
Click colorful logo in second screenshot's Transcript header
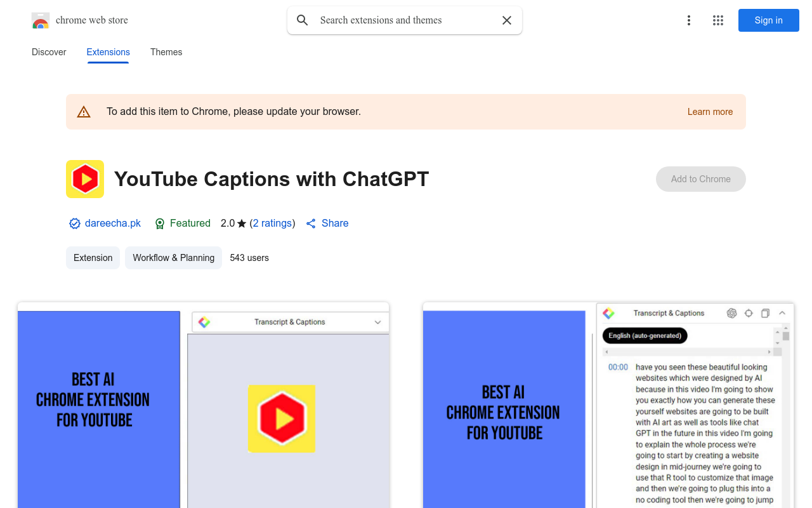coord(608,313)
